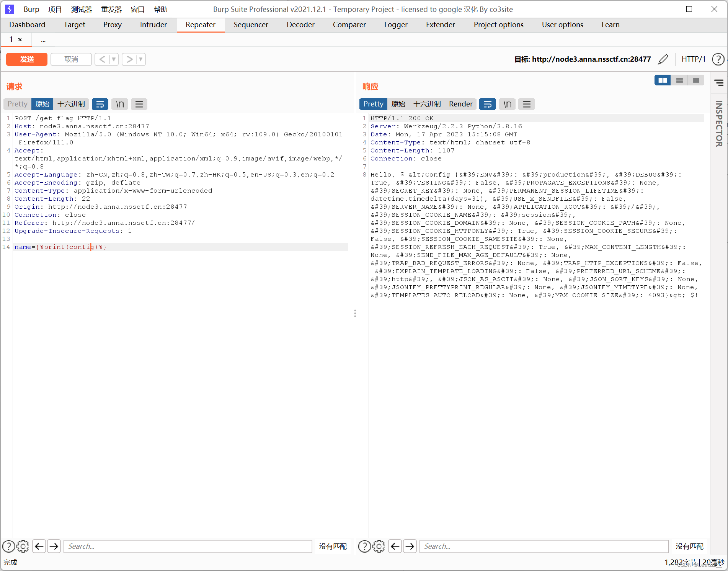
Task: Open the 测试器 menu
Action: tap(82, 9)
